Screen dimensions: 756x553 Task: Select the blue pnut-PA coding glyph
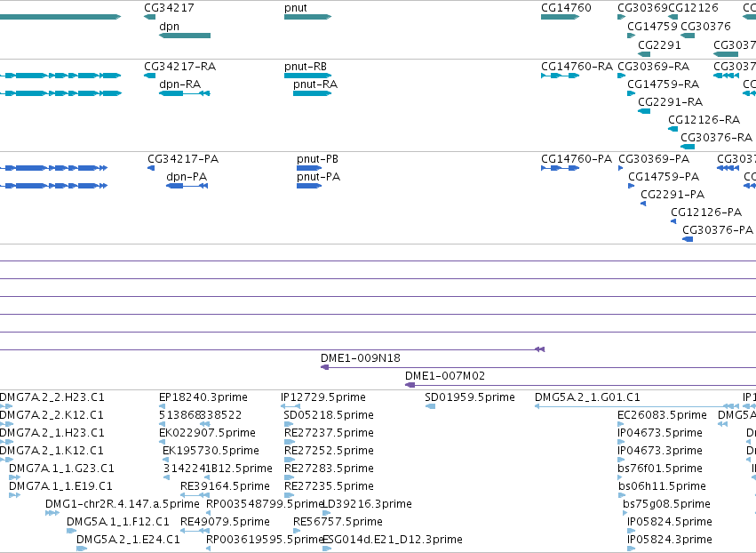click(x=309, y=186)
